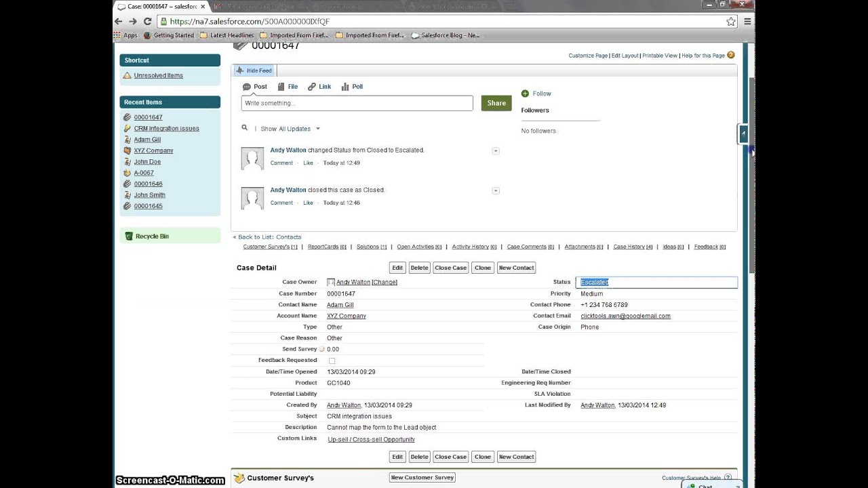This screenshot has height=488, width=868.
Task: Open the Customize Page link
Action: click(x=588, y=56)
